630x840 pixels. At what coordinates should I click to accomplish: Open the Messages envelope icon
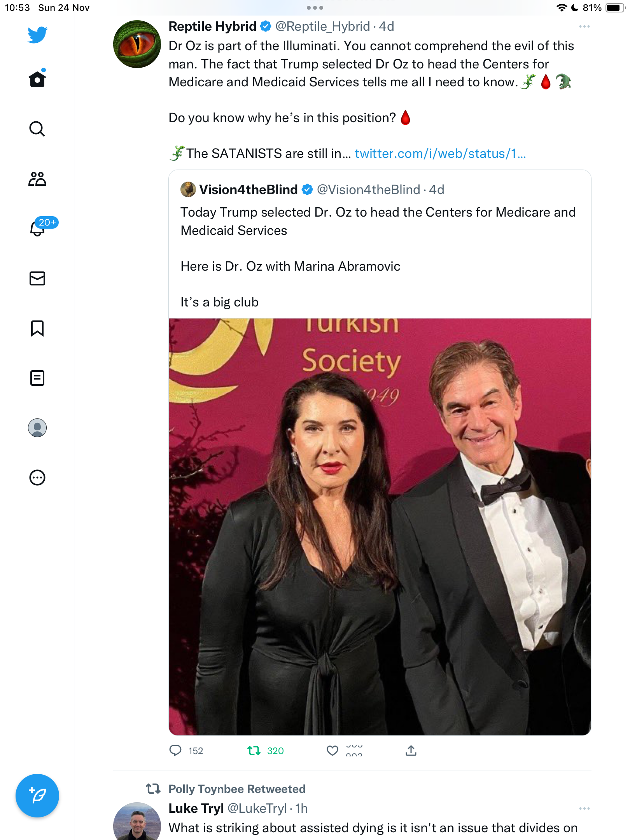(x=37, y=278)
